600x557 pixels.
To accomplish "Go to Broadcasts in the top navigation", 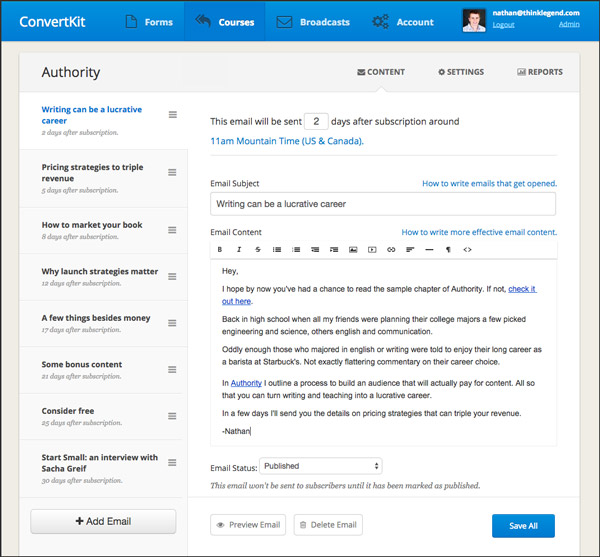I will (x=313, y=21).
